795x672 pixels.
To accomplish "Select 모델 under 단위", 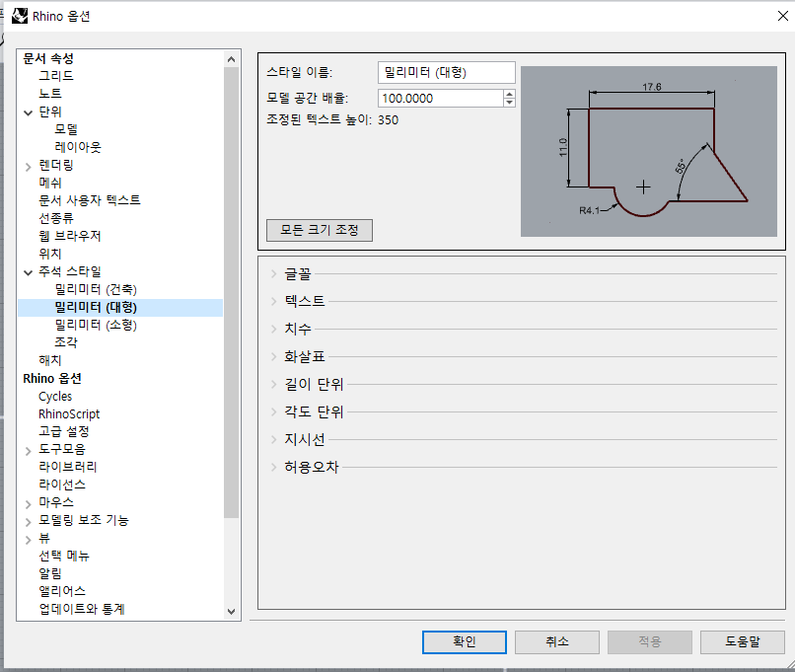I will 66,129.
